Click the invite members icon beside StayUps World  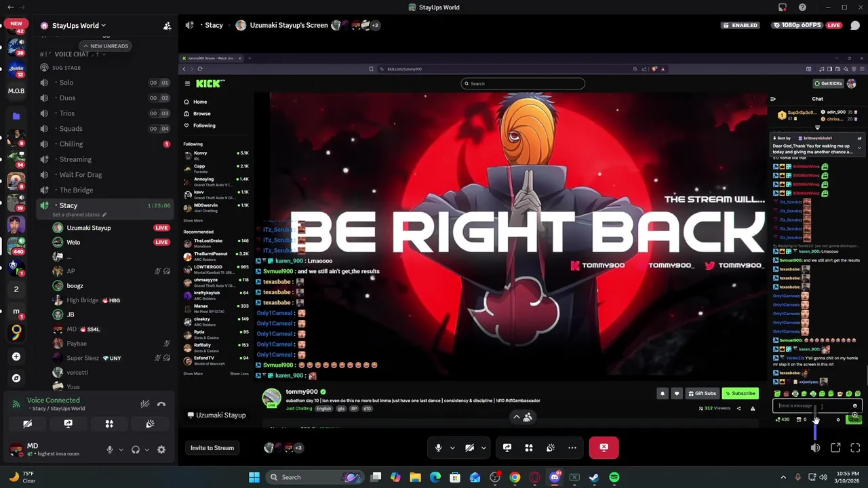tap(167, 26)
